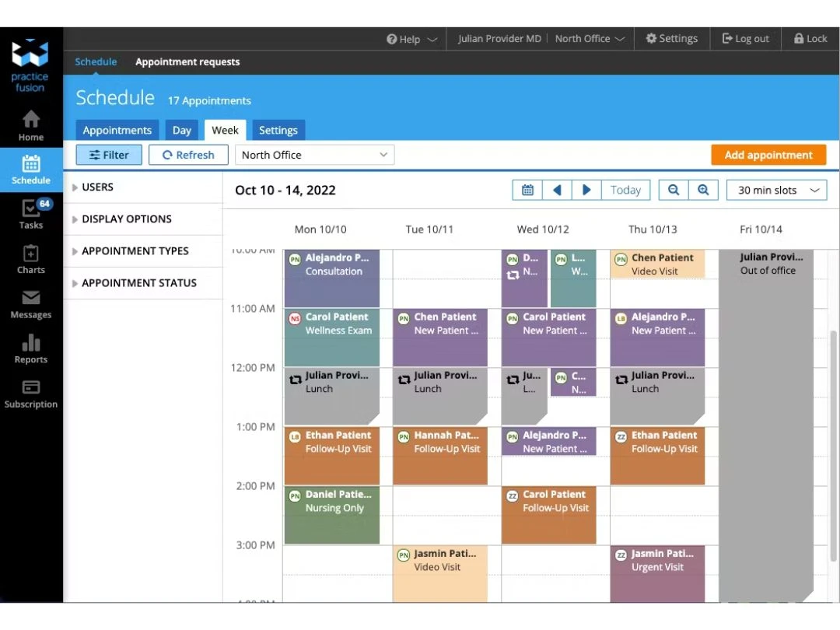Click the schedule vertical scrollbar

click(833, 446)
